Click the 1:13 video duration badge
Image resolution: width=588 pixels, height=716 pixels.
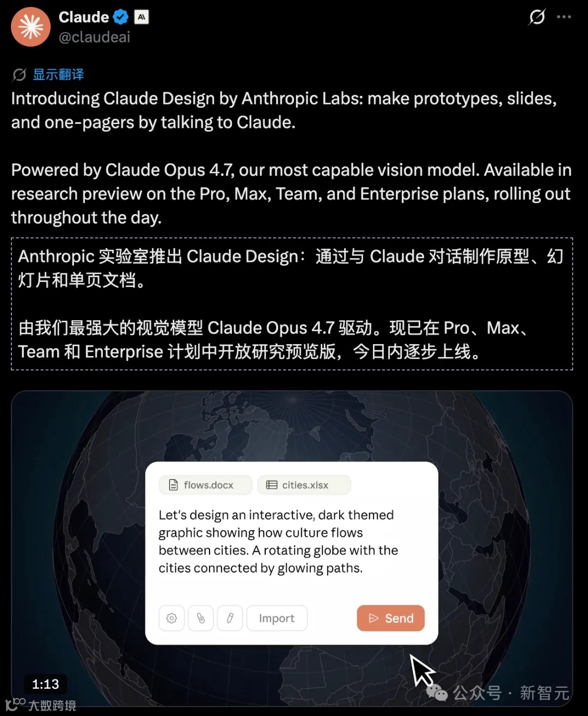[x=45, y=684]
